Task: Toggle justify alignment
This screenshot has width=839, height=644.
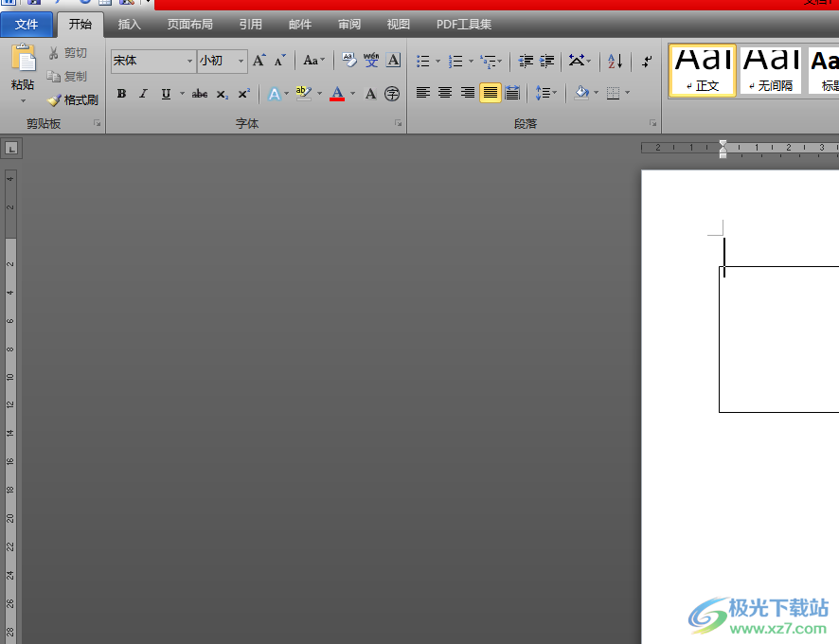Action: [491, 93]
